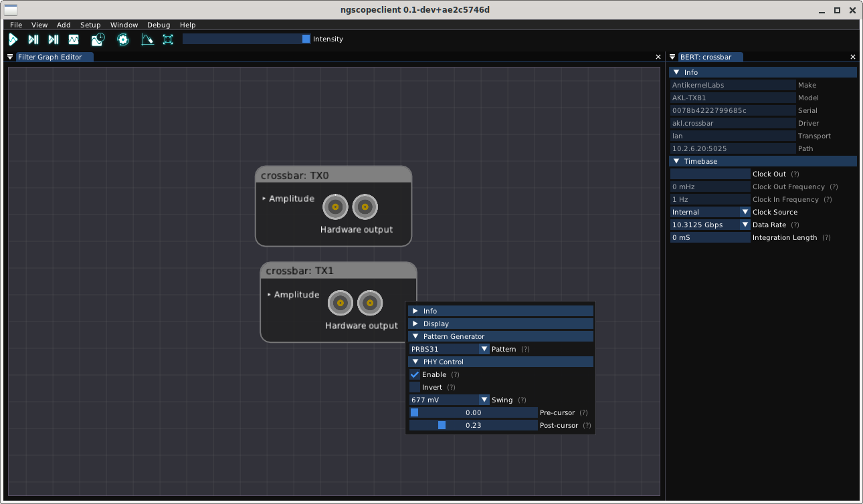Image resolution: width=863 pixels, height=504 pixels.
Task: Click left BNC connector on crossbar TX0
Action: pyautogui.click(x=335, y=207)
